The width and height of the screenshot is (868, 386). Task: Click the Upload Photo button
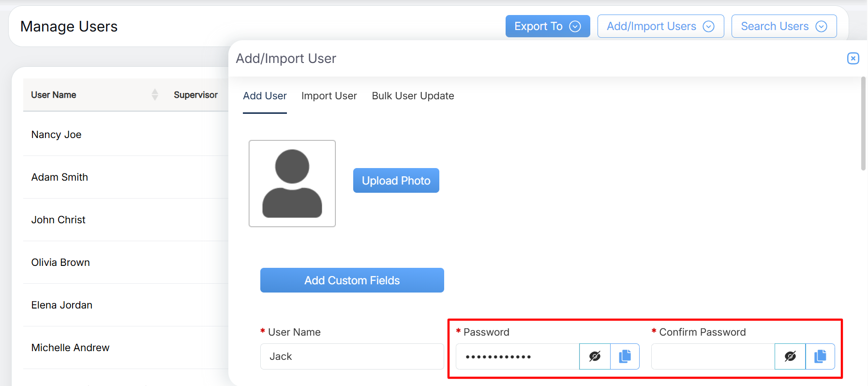click(x=396, y=181)
